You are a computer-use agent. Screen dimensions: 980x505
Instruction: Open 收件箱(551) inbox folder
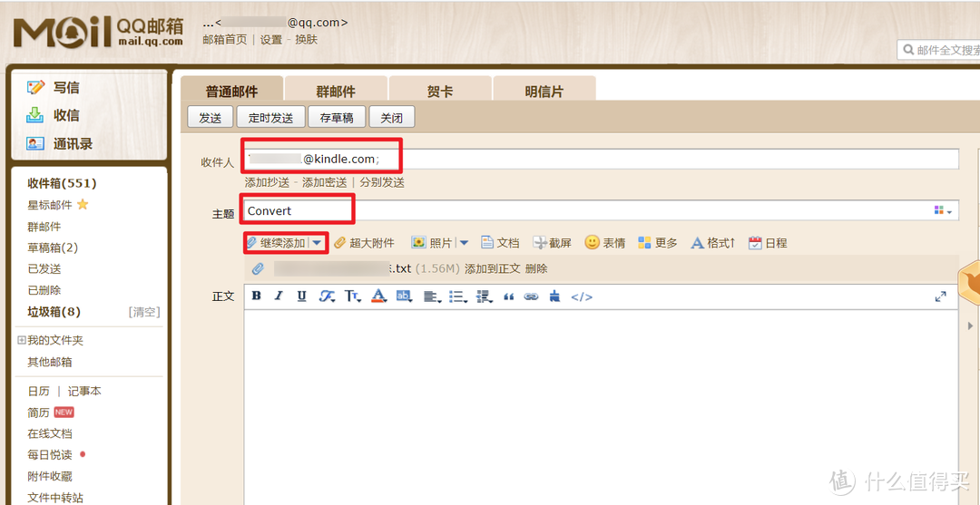62,183
